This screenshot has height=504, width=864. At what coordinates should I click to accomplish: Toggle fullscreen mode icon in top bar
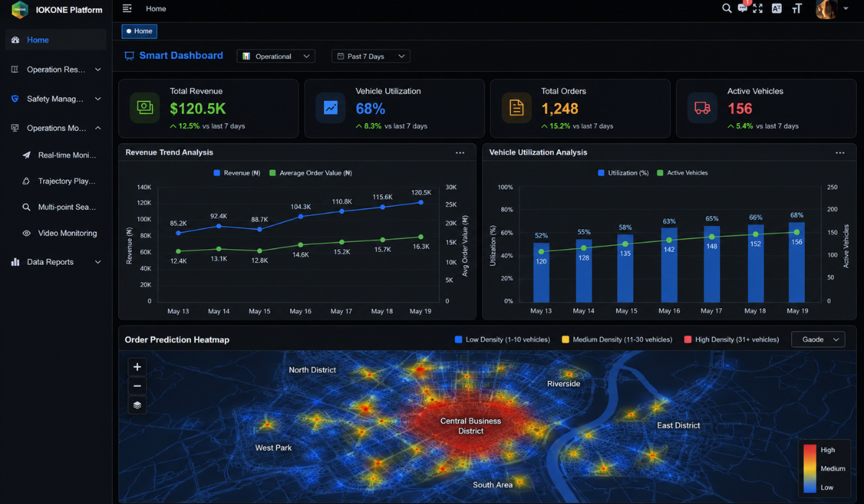point(757,9)
